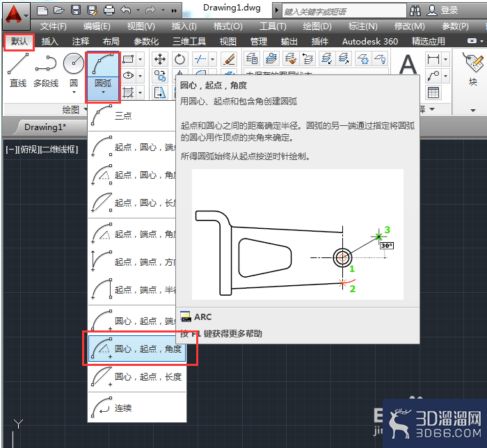487x448 pixels.
Task: Expand quick access toolbar overflow arrows
Action: pyautogui.click(x=174, y=10)
